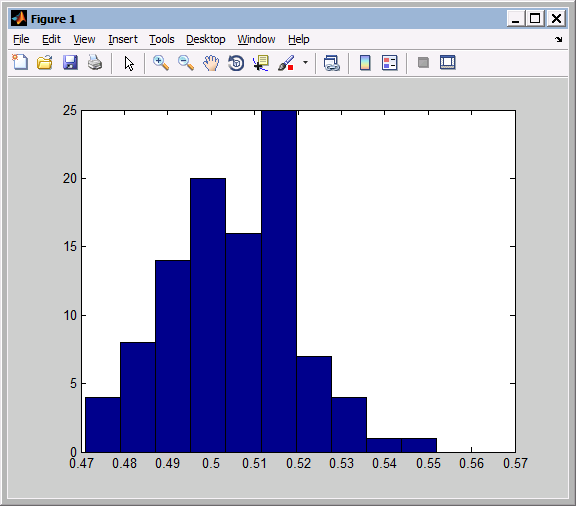This screenshot has height=506, width=576.
Task: Maximize the Figure 1 window
Action: [535, 18]
